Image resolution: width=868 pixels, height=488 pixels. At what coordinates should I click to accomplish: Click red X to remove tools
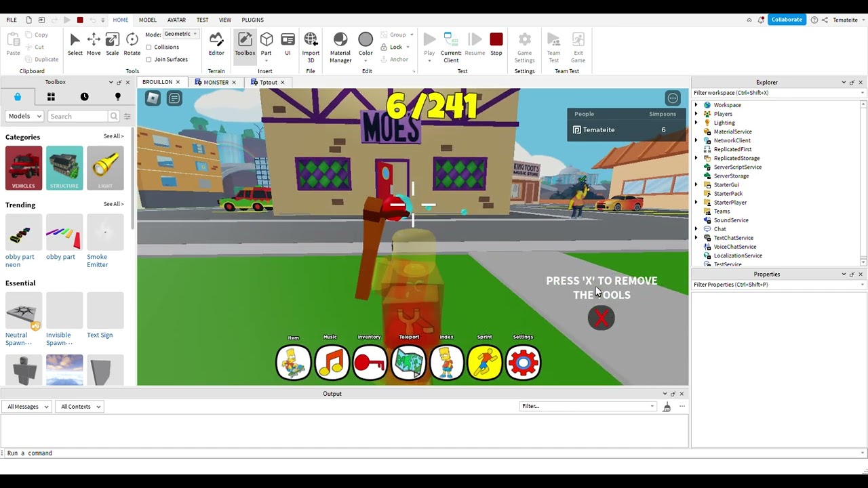coord(601,318)
